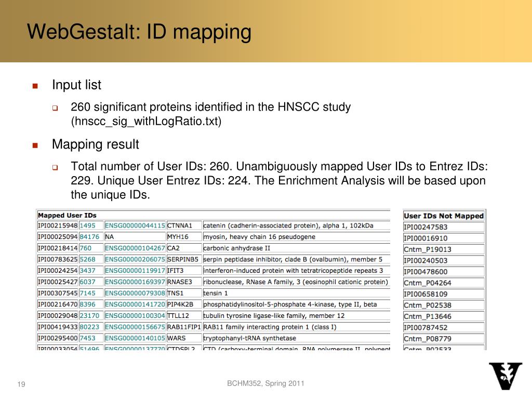This screenshot has width=532, height=399.
Task: Open Entrez ID link 84176
Action: pos(89,237)
